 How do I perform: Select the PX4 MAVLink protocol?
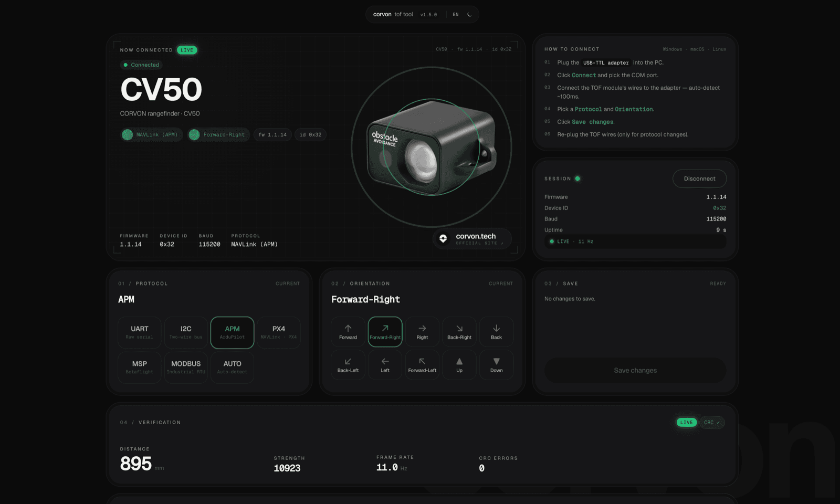coord(279,332)
